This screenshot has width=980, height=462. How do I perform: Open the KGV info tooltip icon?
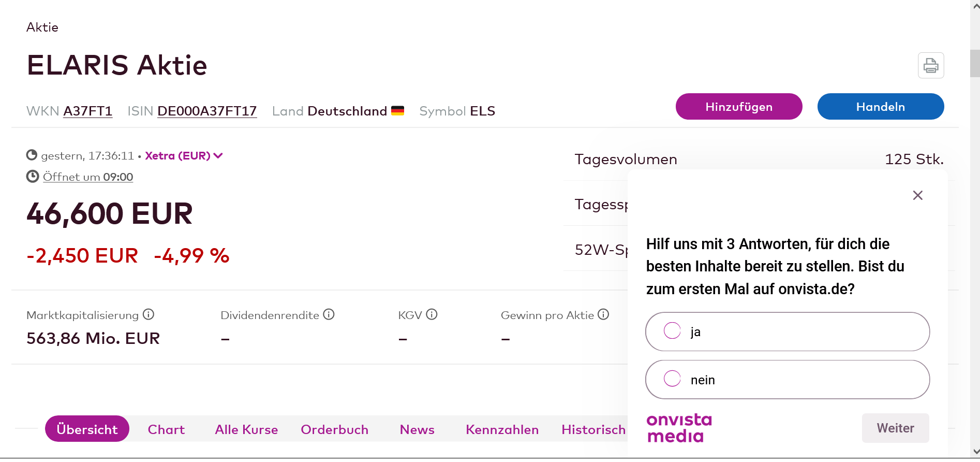(x=432, y=314)
